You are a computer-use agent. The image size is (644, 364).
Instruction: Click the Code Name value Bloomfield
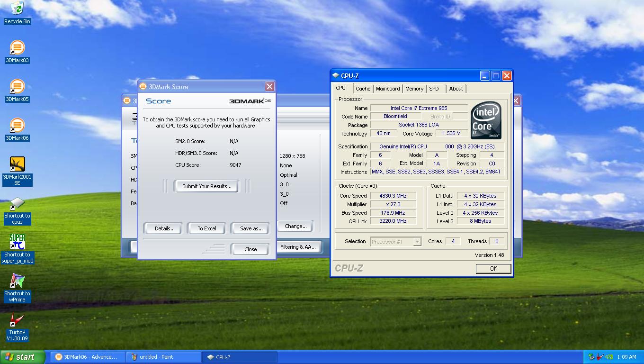coord(395,116)
